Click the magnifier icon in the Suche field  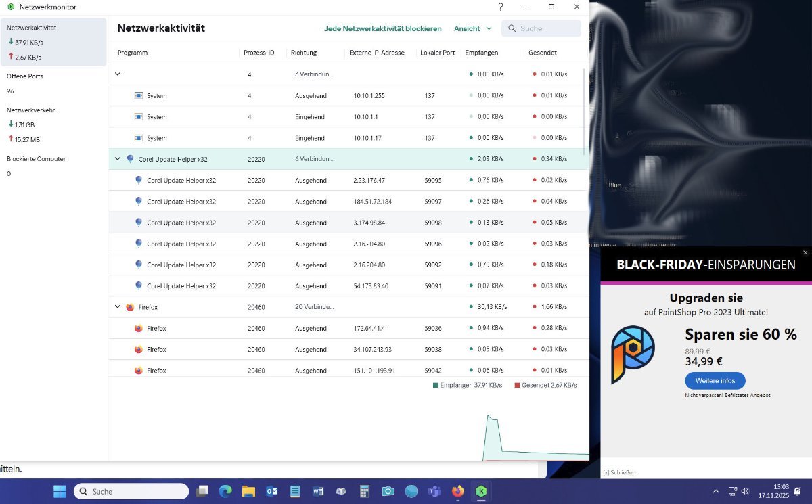[x=511, y=28]
